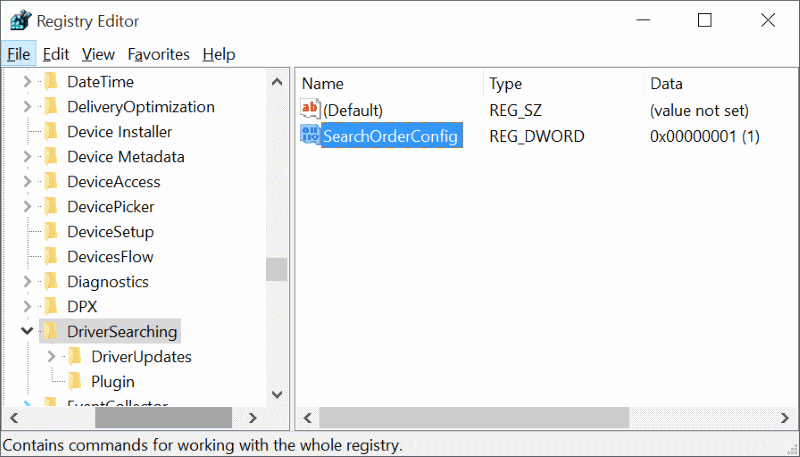The image size is (800, 457).
Task: Click the 0x00000001 (1) data cell
Action: point(705,136)
